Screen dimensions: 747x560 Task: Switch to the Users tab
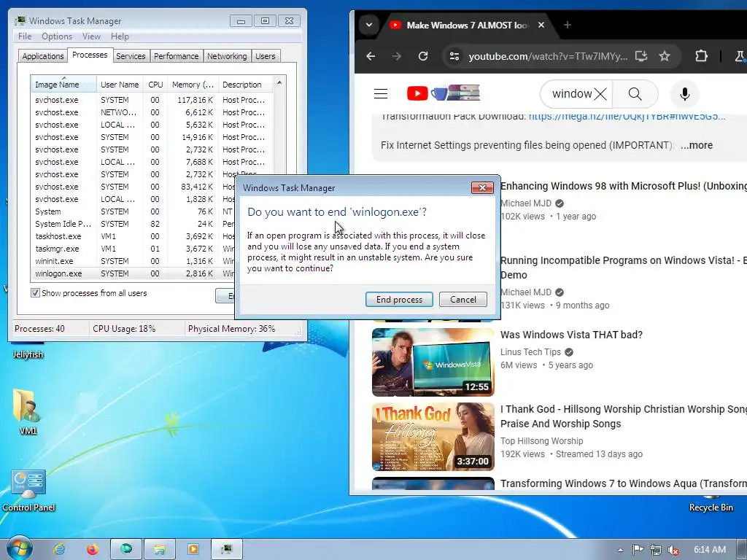tap(266, 56)
